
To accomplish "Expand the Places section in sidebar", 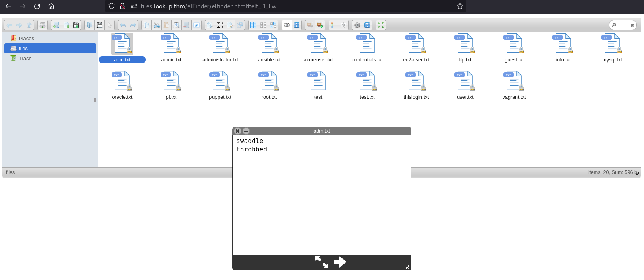I will (x=26, y=39).
